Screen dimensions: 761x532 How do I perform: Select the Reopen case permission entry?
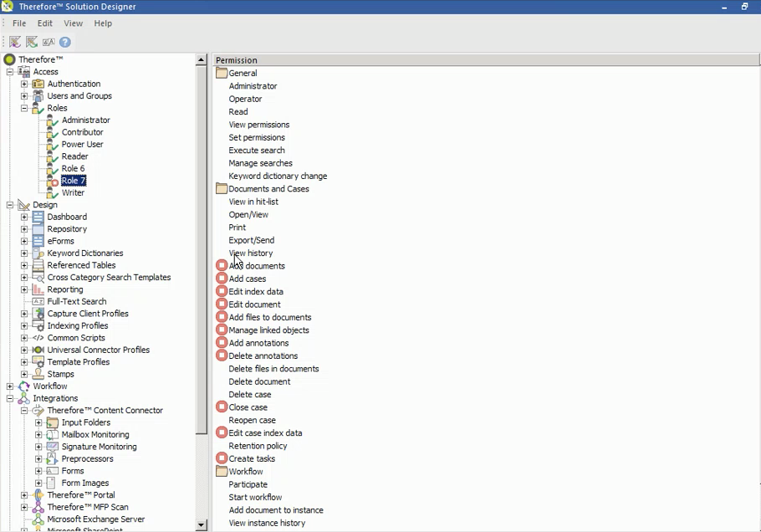point(252,420)
